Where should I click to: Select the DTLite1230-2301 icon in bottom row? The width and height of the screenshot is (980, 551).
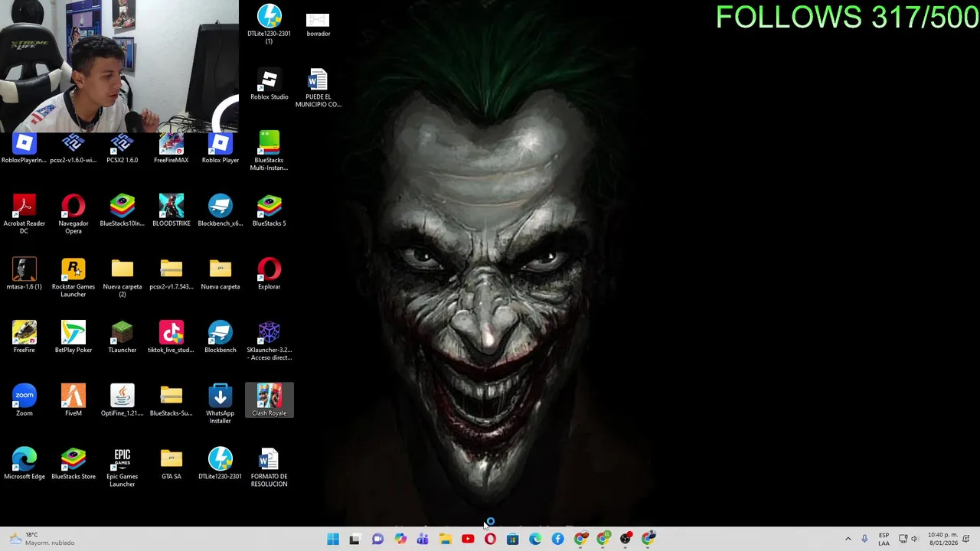point(220,465)
